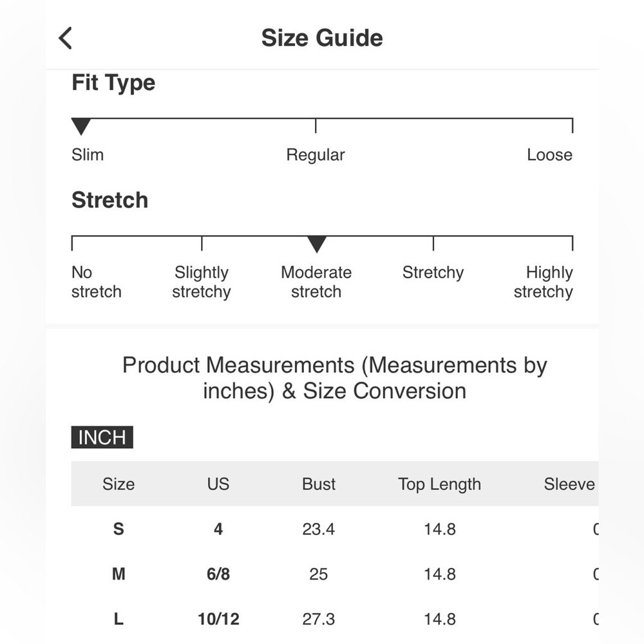Select the size L row
This screenshot has width=644, height=644.
pyautogui.click(x=335, y=619)
